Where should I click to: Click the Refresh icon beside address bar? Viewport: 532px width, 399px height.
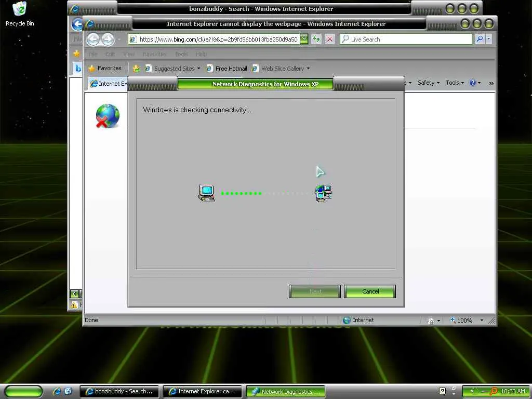coord(316,39)
